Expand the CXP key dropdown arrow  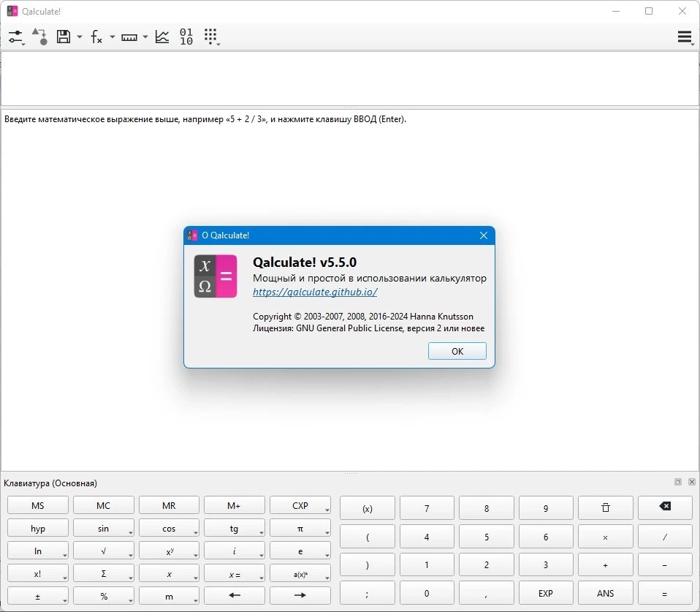pos(327,510)
